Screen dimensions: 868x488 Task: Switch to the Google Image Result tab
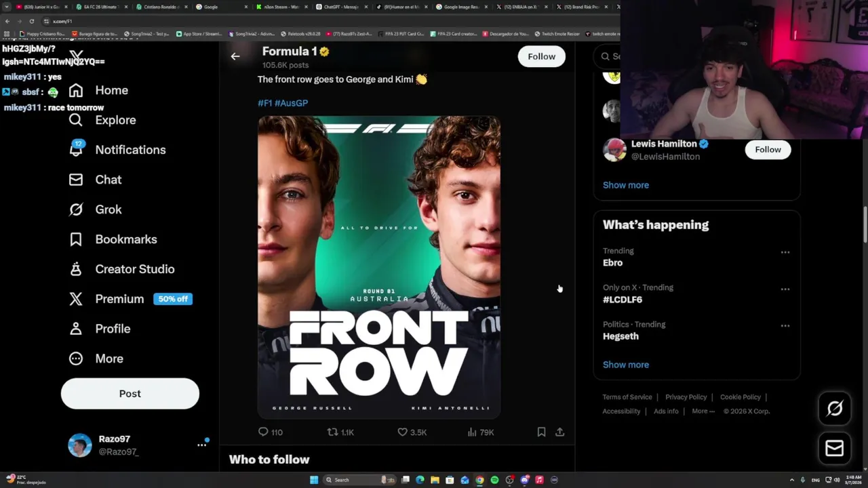click(462, 7)
